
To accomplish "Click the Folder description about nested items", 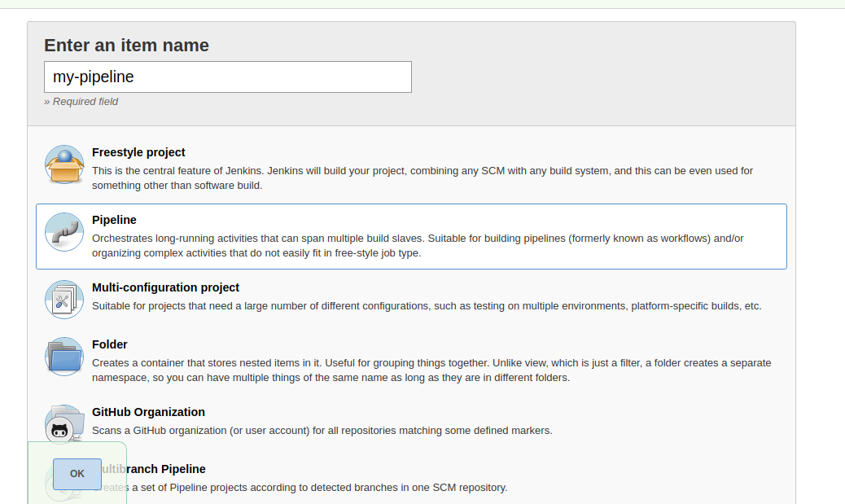I will pos(431,370).
